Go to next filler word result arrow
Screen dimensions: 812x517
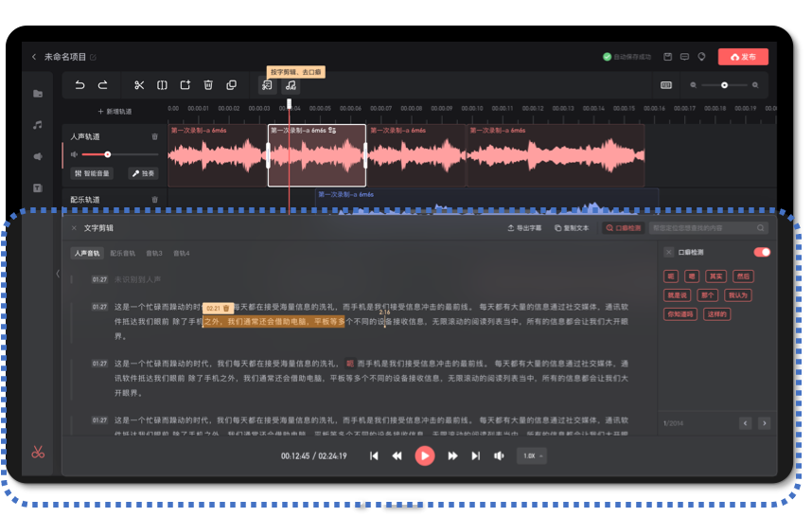point(765,423)
